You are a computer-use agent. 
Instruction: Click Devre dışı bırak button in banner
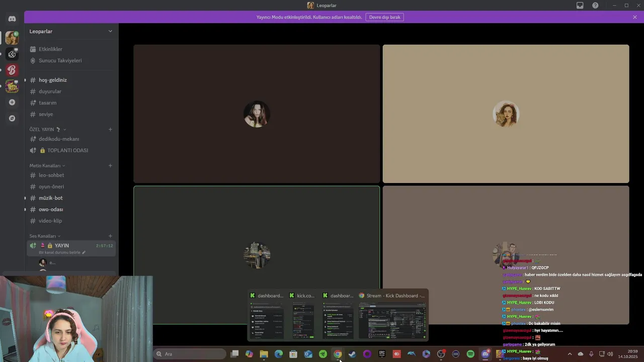(x=384, y=17)
